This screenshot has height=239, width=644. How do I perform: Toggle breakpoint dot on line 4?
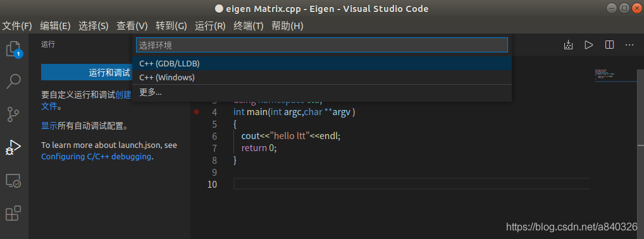(x=196, y=112)
